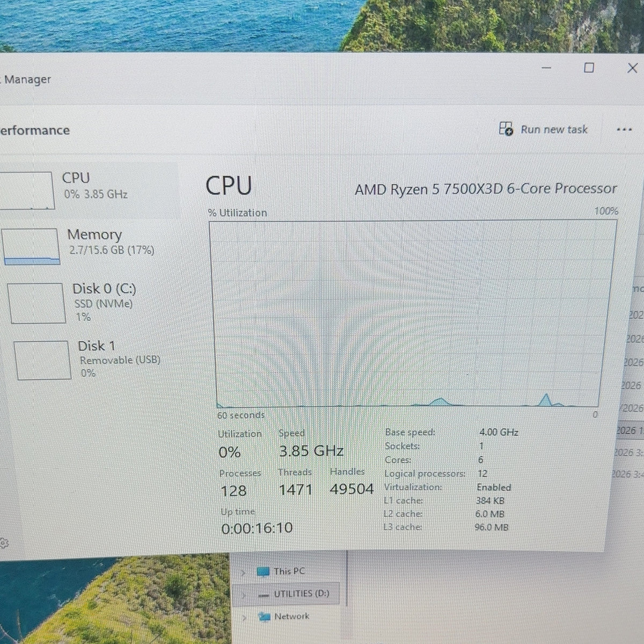The height and width of the screenshot is (644, 644).
Task: Minimize the Task Manager window
Action: (546, 68)
